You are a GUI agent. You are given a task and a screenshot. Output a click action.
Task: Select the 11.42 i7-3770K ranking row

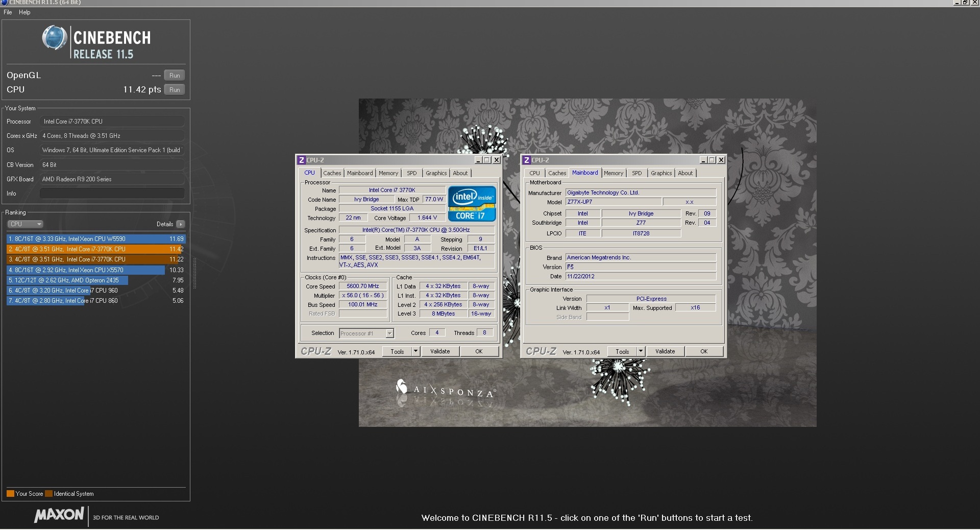(96, 249)
